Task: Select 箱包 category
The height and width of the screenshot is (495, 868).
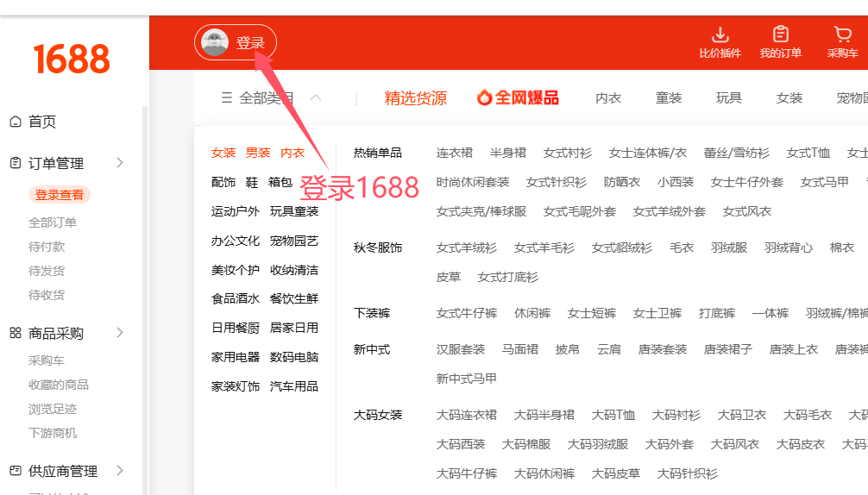Action: coord(280,183)
